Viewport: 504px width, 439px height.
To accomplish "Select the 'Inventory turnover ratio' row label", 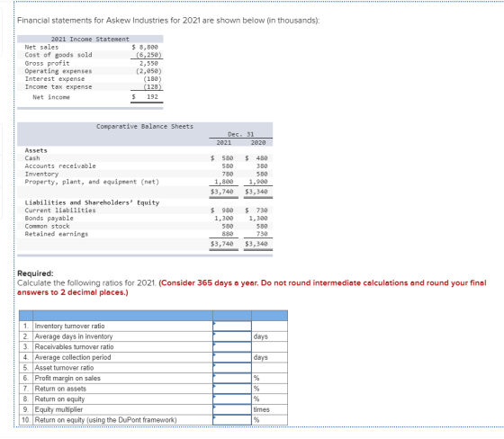I will (70, 326).
